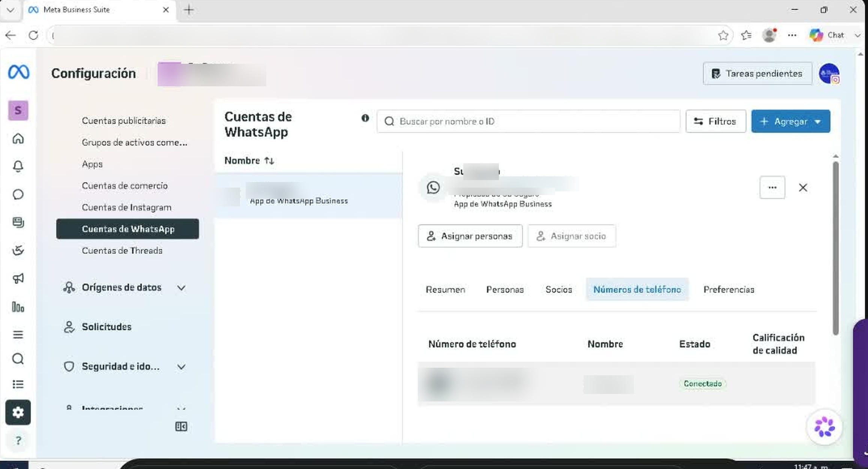Open a new browser tab
This screenshot has width=868, height=469.
189,10
